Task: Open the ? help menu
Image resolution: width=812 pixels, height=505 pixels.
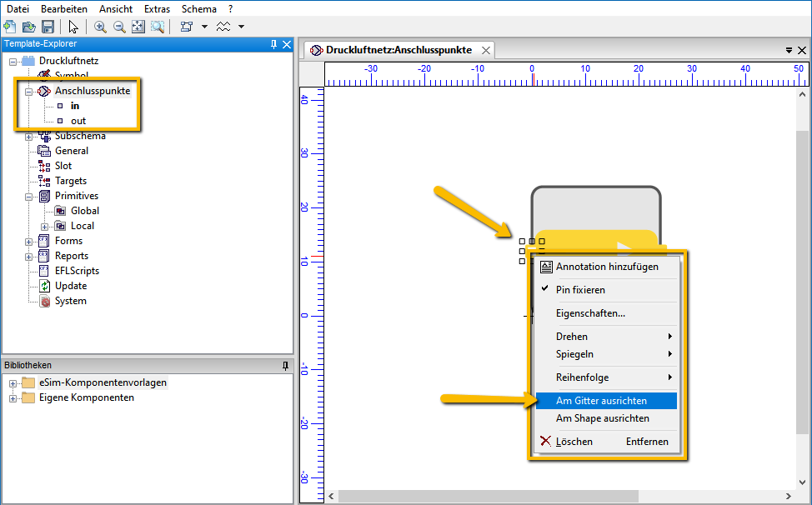Action: pyautogui.click(x=230, y=9)
